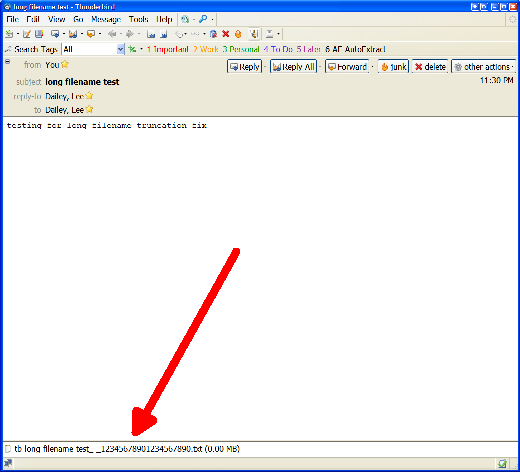
Task: Open the Go menu
Action: pyautogui.click(x=78, y=19)
